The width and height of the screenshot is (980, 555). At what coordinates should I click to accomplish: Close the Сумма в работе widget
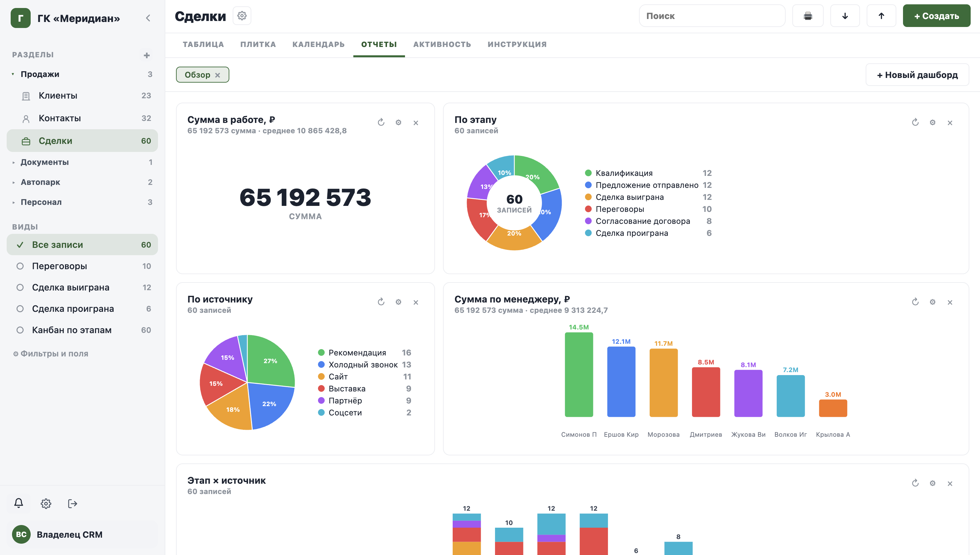point(416,123)
